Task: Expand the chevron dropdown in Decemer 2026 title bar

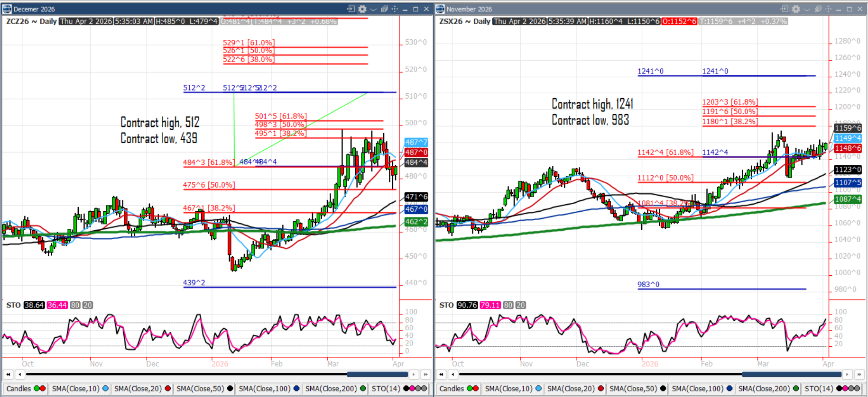Action: click(x=373, y=9)
